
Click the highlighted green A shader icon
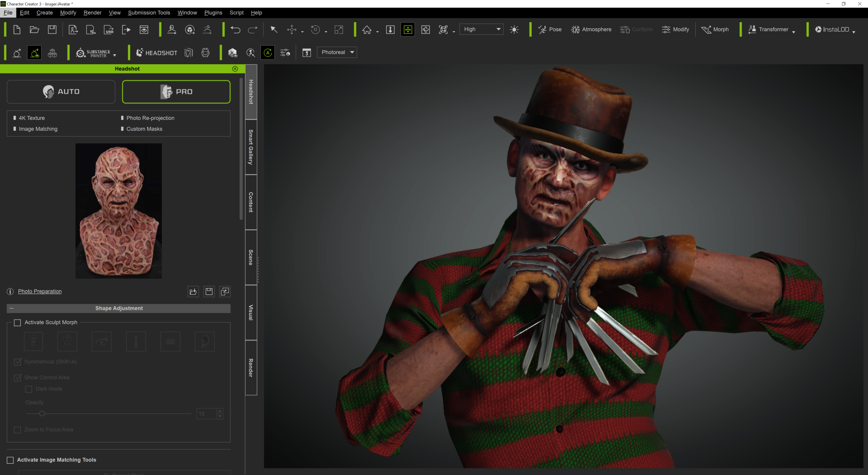point(268,53)
